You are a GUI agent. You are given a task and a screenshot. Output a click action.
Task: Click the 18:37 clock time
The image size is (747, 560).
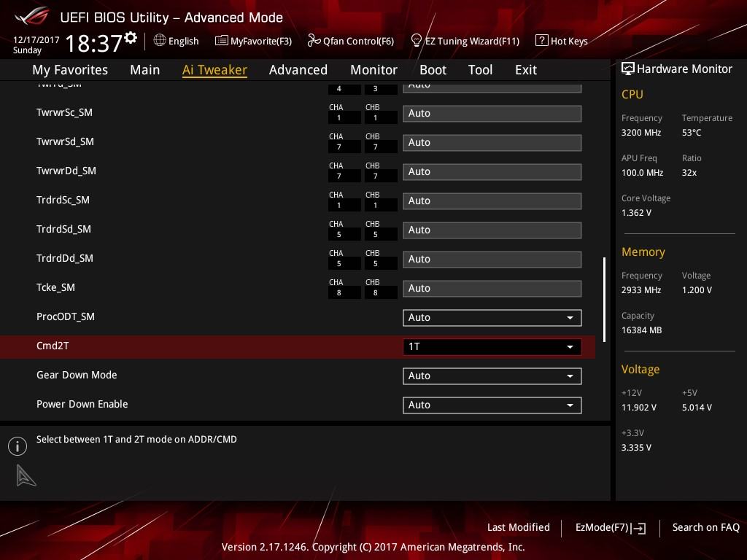click(x=93, y=43)
